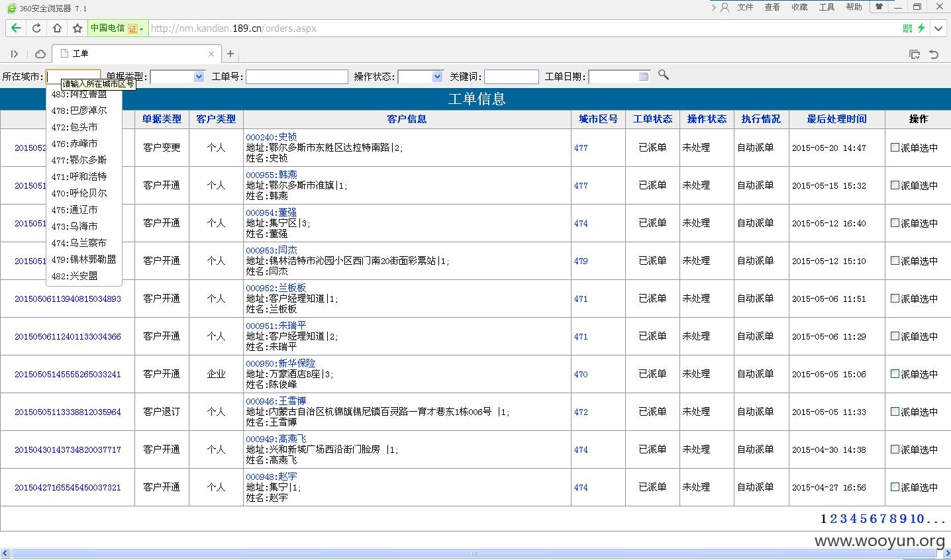
Task: Check 派单选中 for 新华保险 order
Action: pos(895,374)
